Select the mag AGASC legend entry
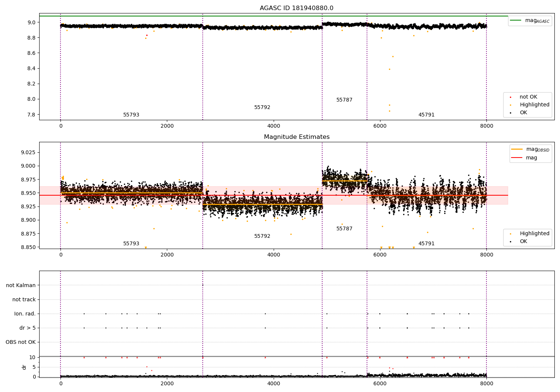 click(x=530, y=21)
